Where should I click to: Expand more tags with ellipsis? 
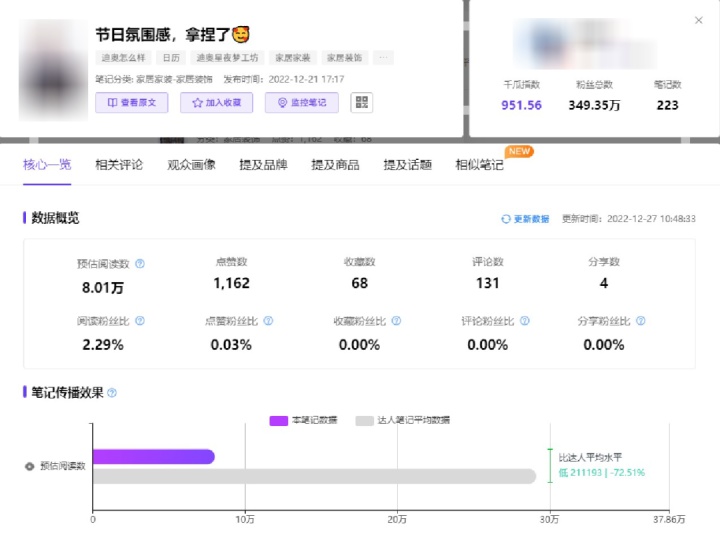[383, 58]
